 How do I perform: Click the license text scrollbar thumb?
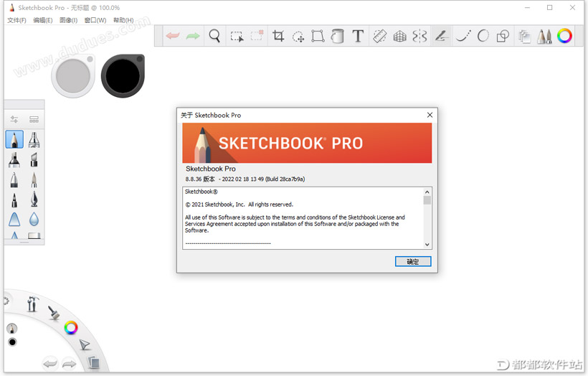[427, 200]
